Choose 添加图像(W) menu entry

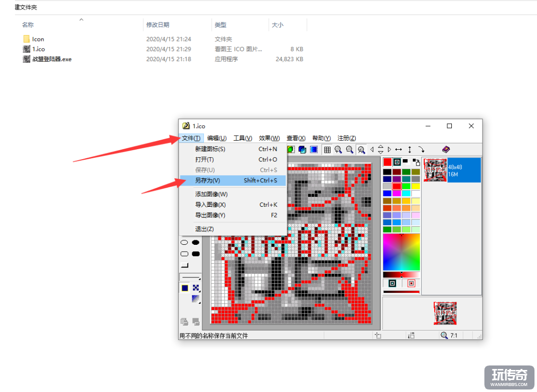click(x=233, y=194)
